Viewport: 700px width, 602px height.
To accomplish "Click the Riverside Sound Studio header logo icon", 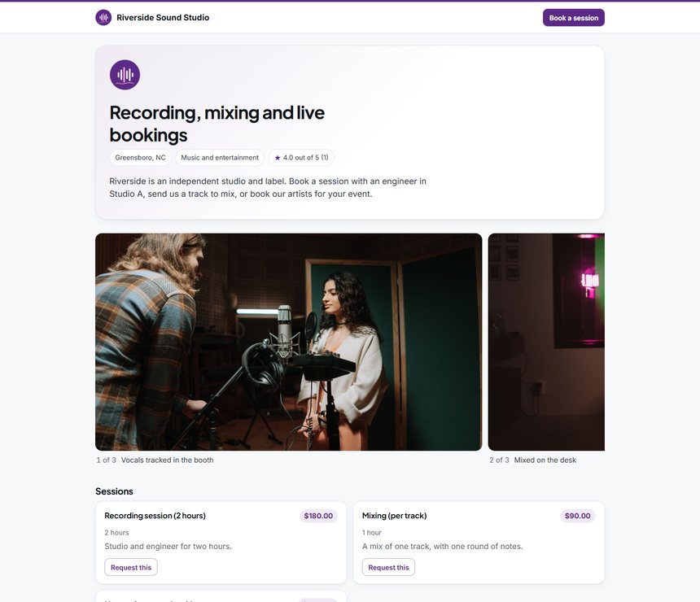I will tap(103, 18).
